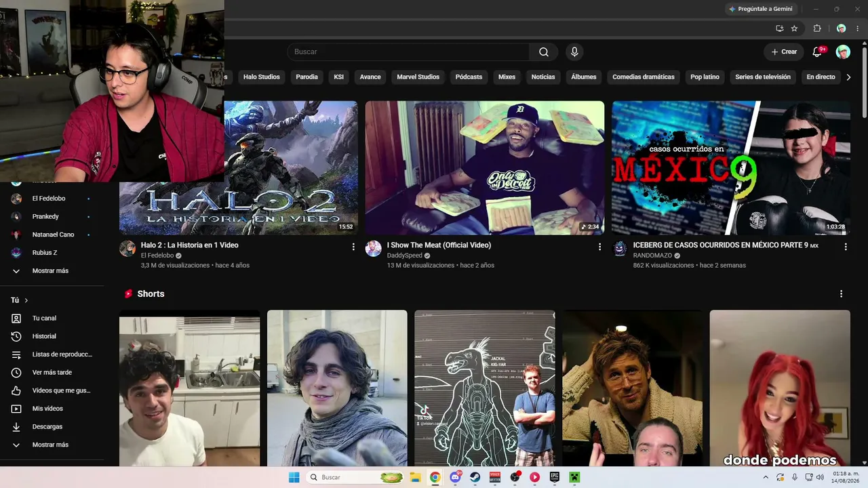The image size is (868, 488).
Task: Open Discord from the taskbar
Action: tap(455, 477)
